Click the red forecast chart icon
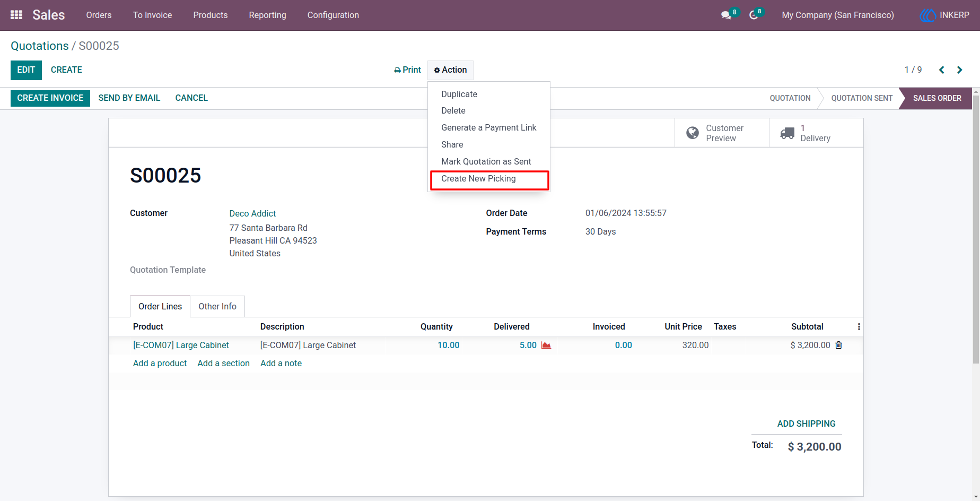The image size is (980, 501). [x=546, y=345]
